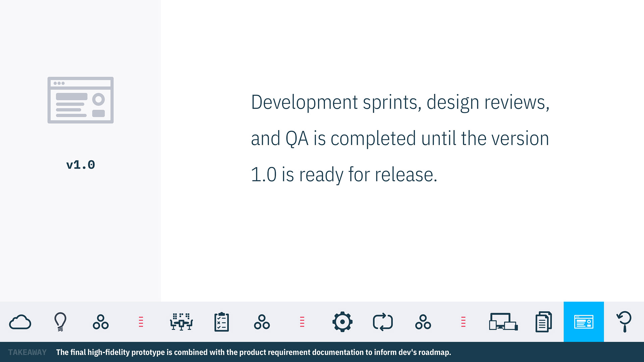Select the stacked documents icon
Screen dimensions: 644x362
click(544, 322)
